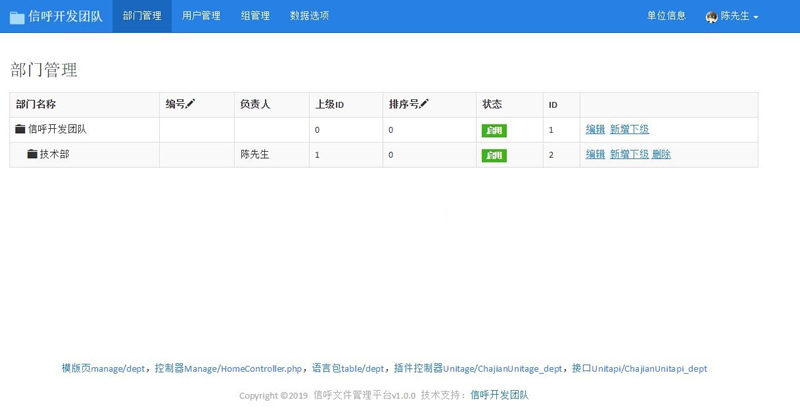Click the pencil icon next to 编号 header
Image resolution: width=800 pixels, height=410 pixels.
191,103
